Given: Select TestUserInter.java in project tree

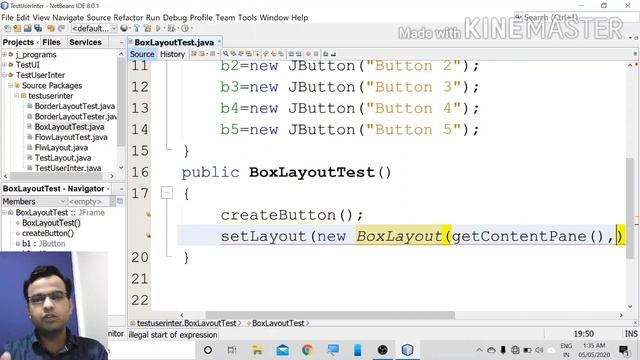Looking at the screenshot, I should [68, 168].
